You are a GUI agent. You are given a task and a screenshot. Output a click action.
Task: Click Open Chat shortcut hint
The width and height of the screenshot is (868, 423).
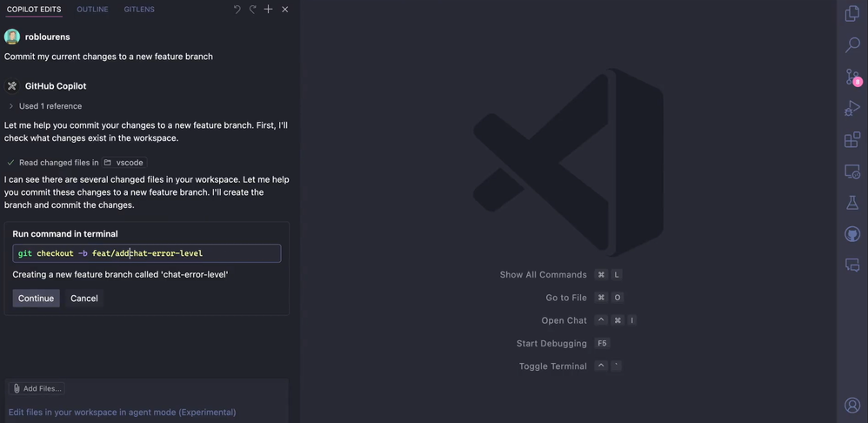click(x=589, y=320)
